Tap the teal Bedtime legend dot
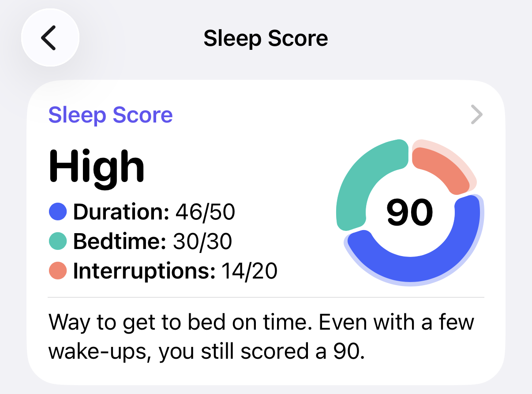 pyautogui.click(x=57, y=242)
